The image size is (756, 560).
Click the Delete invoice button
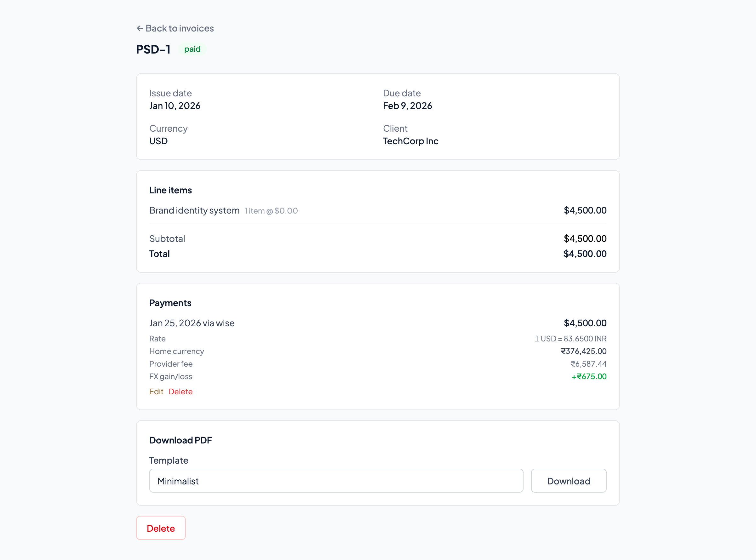pyautogui.click(x=161, y=528)
